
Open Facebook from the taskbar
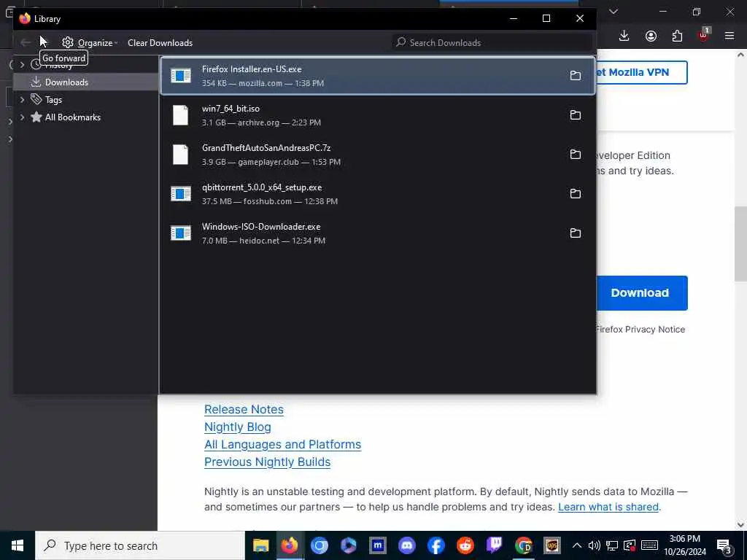(436, 545)
